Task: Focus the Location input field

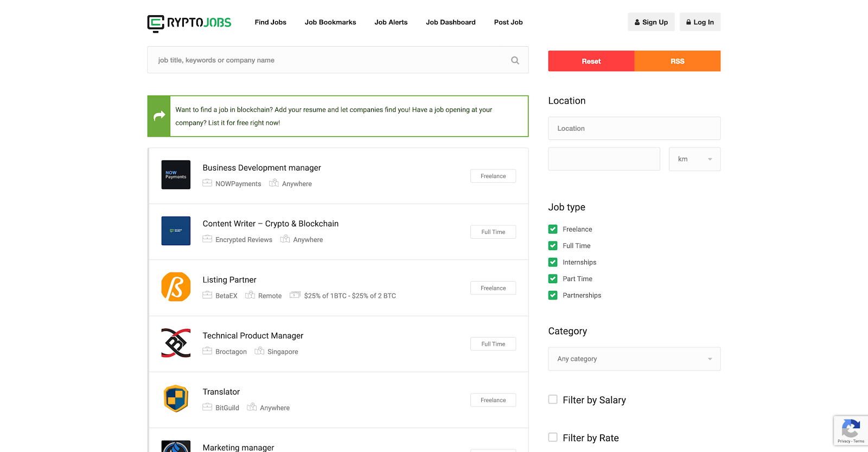Action: [634, 129]
